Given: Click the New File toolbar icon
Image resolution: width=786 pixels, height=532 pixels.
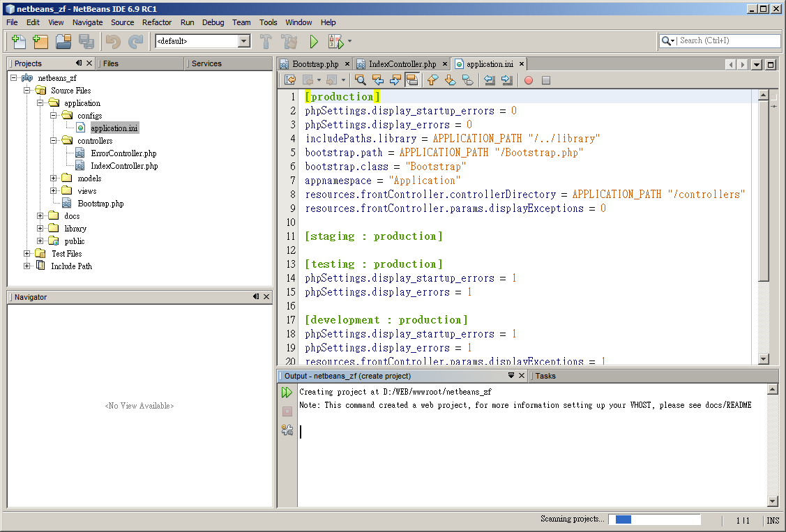Looking at the screenshot, I should click(19, 42).
